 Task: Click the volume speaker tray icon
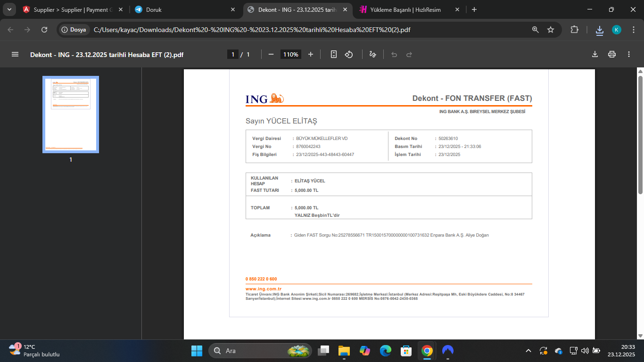pos(585,351)
